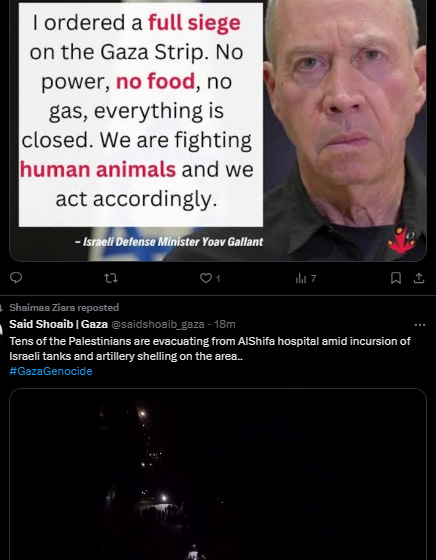Viewport: 436px width, 560px height.
Task: Open the #GazaGenocide hashtag
Action: click(51, 371)
